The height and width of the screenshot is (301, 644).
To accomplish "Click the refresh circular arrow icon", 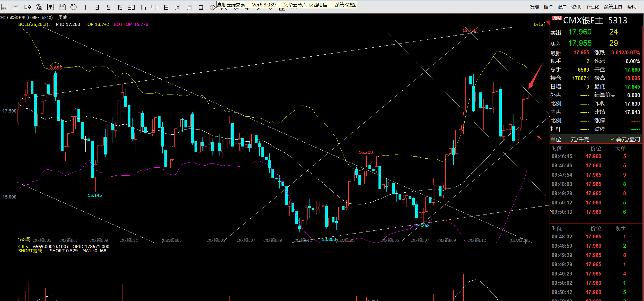I will [x=74, y=7].
